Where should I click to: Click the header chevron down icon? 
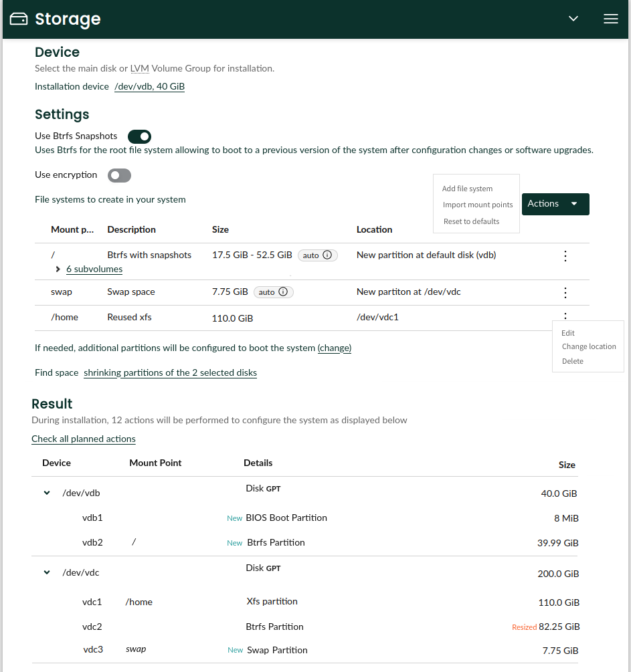(x=573, y=19)
